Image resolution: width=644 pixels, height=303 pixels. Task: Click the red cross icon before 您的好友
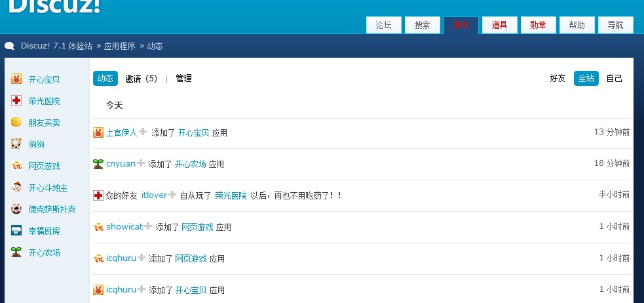[x=98, y=195]
